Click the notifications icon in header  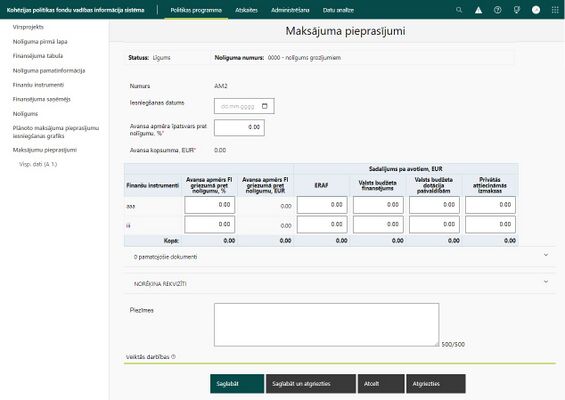click(517, 10)
